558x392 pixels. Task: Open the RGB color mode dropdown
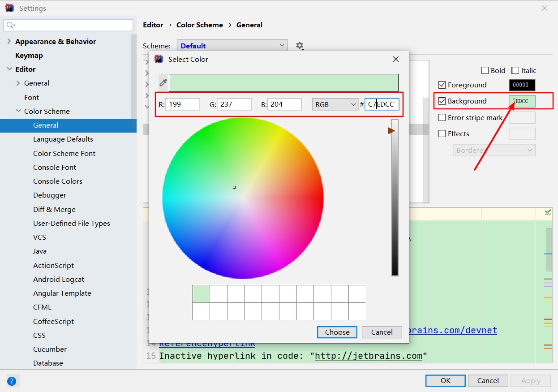pos(335,104)
